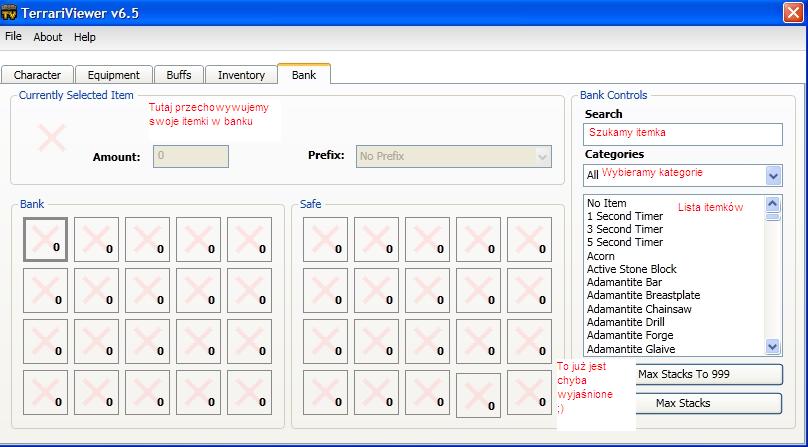Select Safe slot in fourth row, fifth column
The image size is (808, 447).
coord(529,392)
